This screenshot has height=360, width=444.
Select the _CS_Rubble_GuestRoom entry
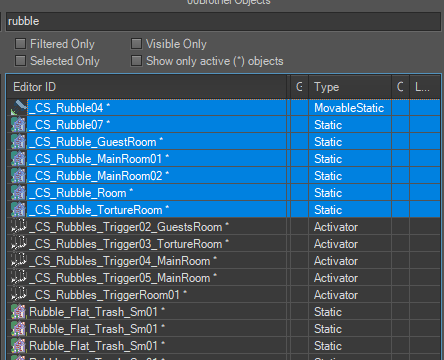click(x=224, y=142)
